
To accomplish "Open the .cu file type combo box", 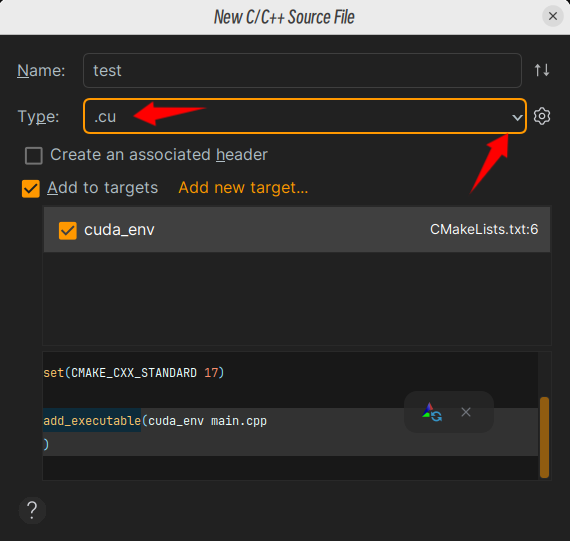I will point(305,116).
